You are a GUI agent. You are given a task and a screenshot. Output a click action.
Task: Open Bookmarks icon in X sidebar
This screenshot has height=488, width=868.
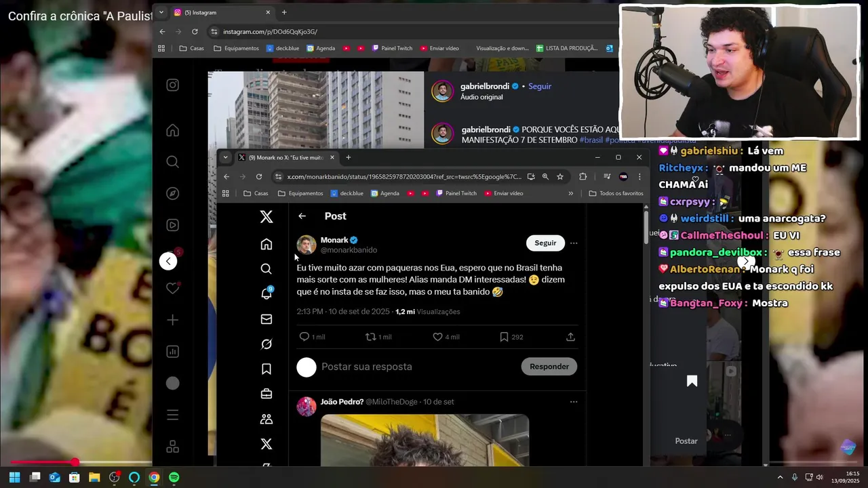(267, 369)
